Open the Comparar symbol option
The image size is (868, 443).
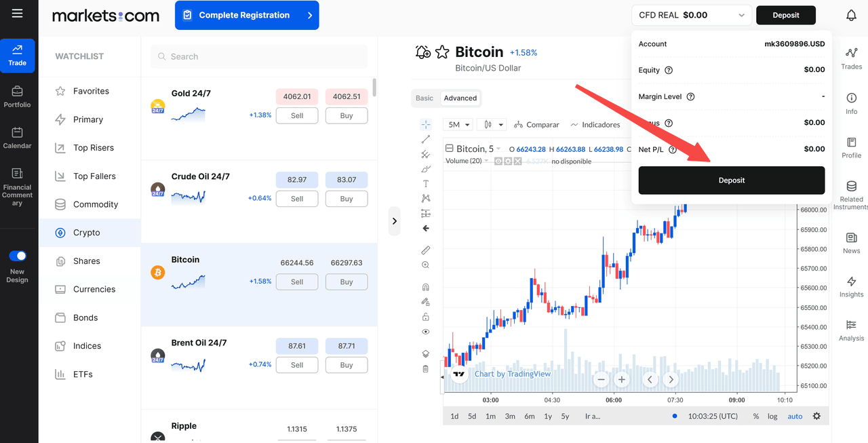point(536,125)
